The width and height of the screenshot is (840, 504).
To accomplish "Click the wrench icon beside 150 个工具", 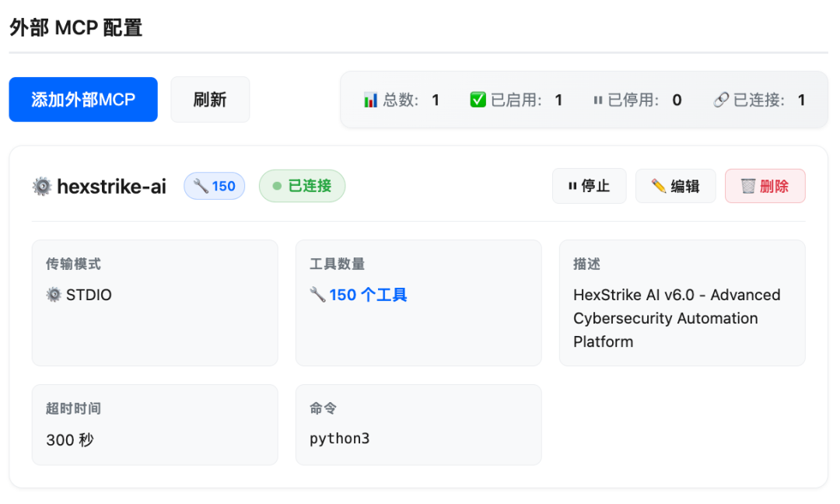I will point(317,294).
